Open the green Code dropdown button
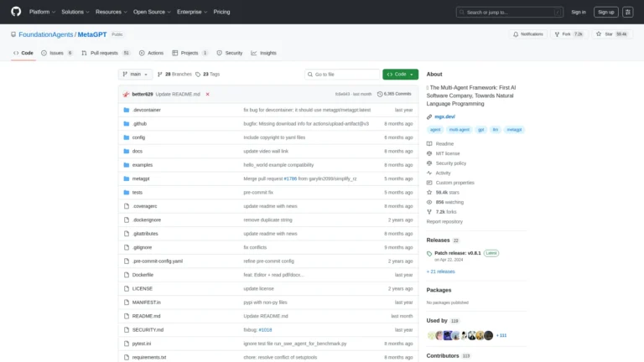Image resolution: width=644 pixels, height=362 pixels. (x=400, y=75)
